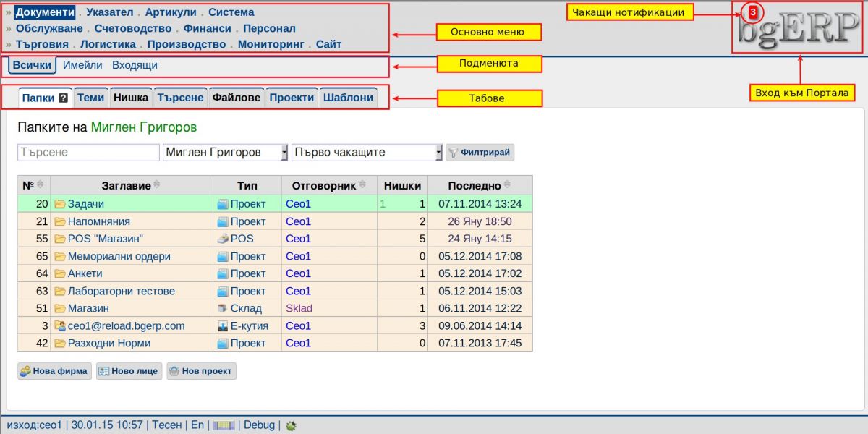Toggle sorting on the Отговорник column header
Screen dimensions: 868x434
click(x=362, y=186)
